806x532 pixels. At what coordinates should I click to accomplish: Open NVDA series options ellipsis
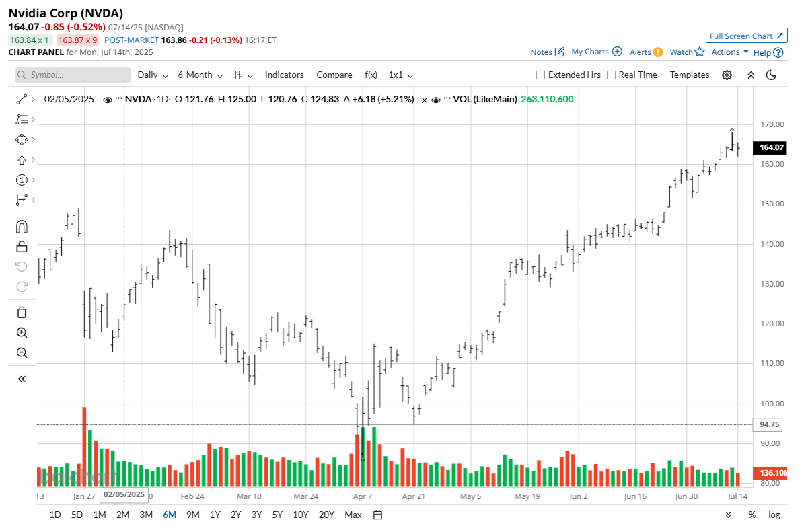click(118, 98)
